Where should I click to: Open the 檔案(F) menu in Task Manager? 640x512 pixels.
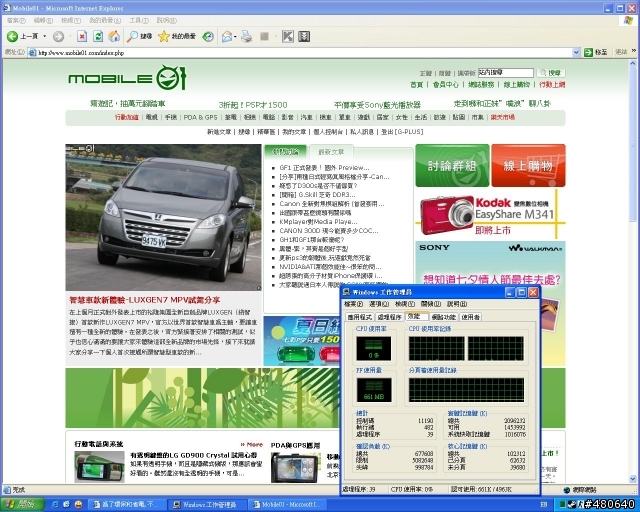(x=353, y=304)
